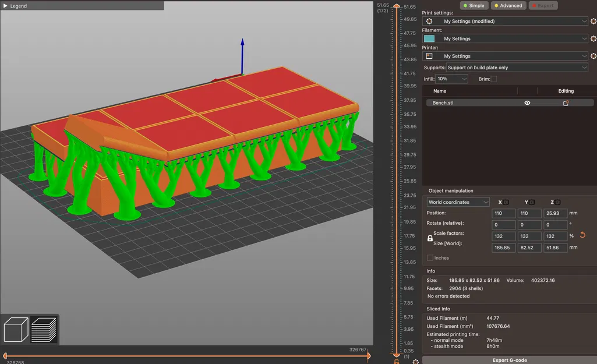Switch to Advanced mode
The height and width of the screenshot is (364, 597).
click(x=507, y=6)
